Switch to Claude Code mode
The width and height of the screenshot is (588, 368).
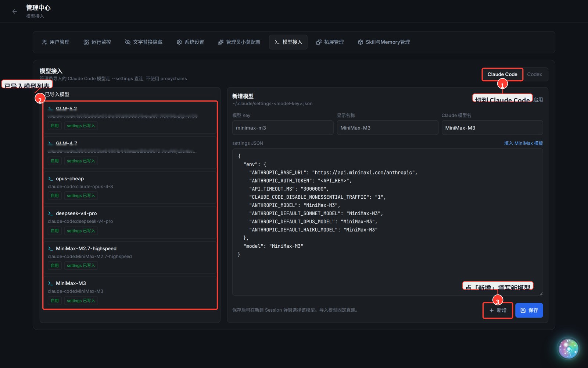coord(502,74)
